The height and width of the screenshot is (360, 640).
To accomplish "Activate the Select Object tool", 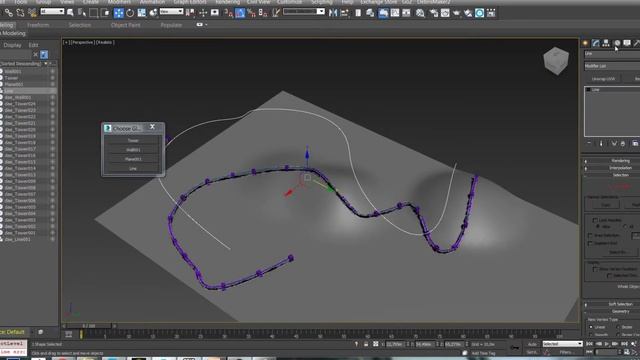I will click(70, 13).
